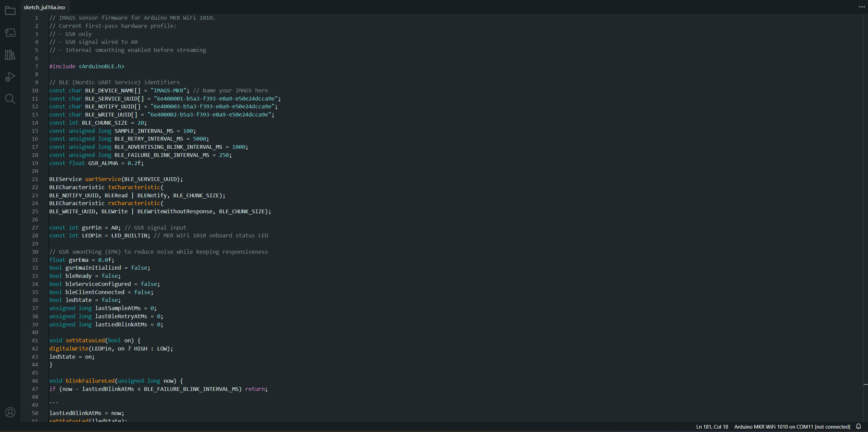The image size is (868, 432).
Task: Click the '// - GSR only' comment
Action: [x=70, y=34]
